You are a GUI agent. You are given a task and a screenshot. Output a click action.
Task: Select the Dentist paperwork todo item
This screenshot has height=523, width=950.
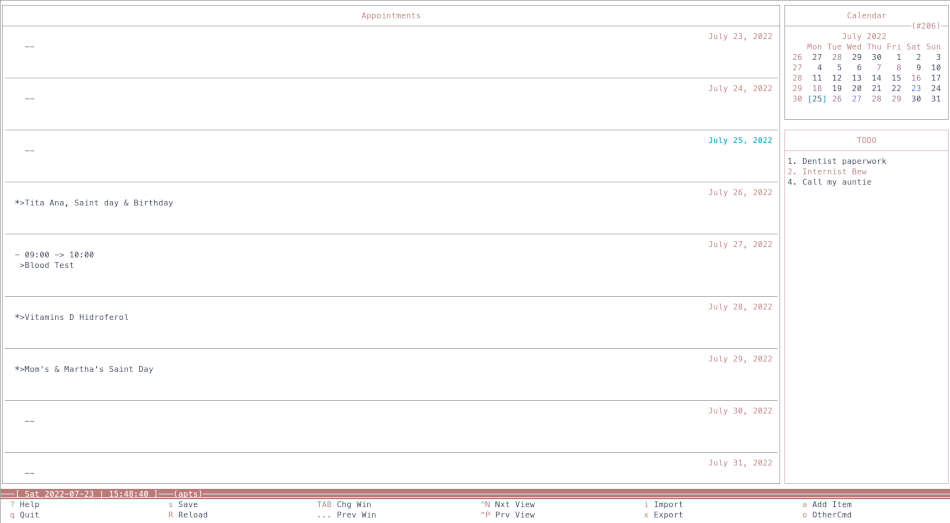click(x=843, y=161)
